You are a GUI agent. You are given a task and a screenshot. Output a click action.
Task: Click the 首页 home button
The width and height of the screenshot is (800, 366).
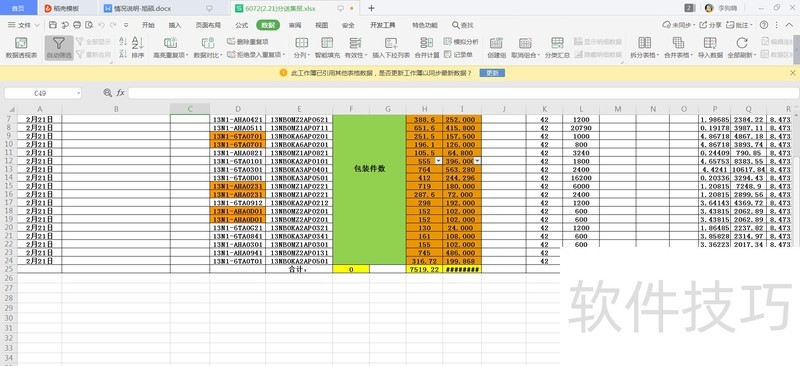[x=18, y=8]
